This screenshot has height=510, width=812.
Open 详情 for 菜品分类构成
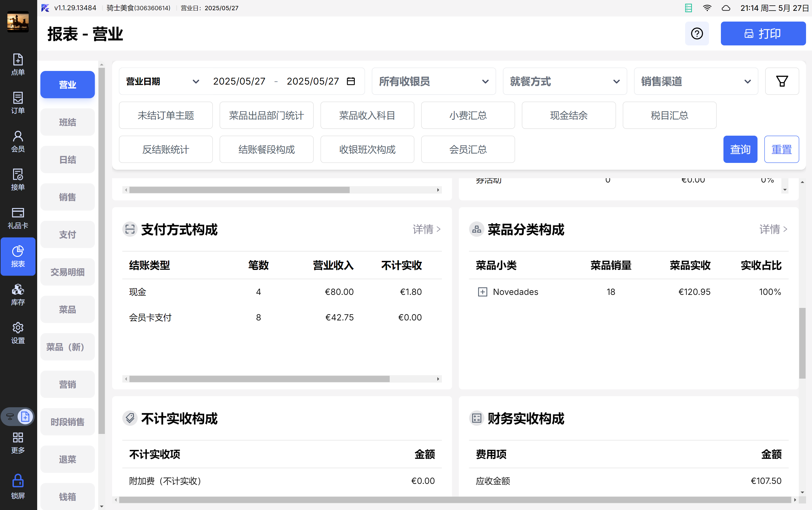[774, 229]
